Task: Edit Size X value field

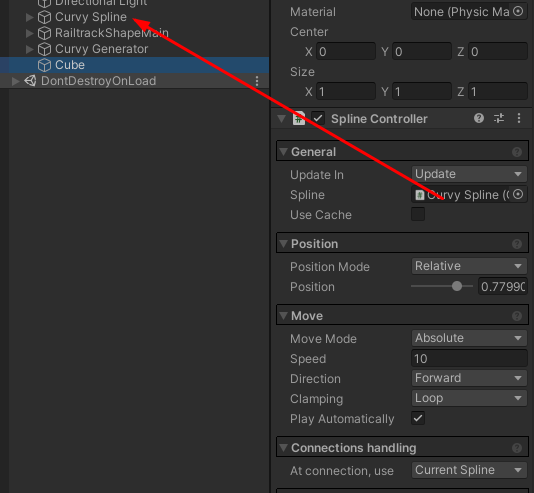Action: pyautogui.click(x=346, y=92)
